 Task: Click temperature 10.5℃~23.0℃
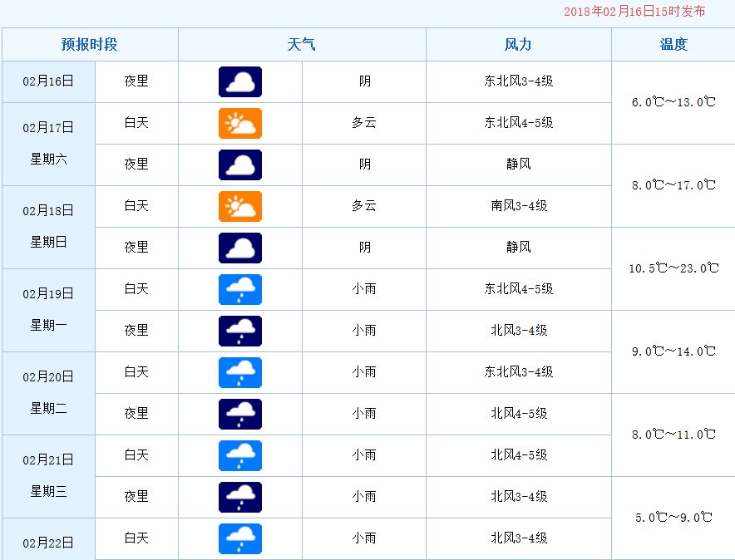(673, 268)
